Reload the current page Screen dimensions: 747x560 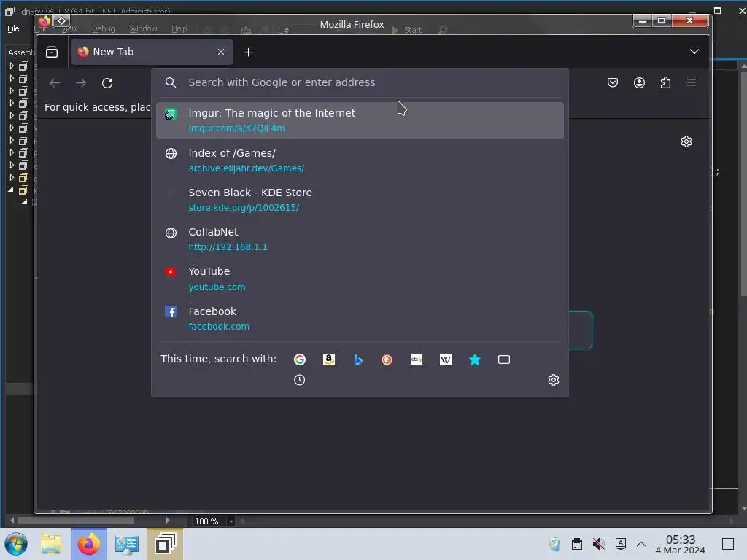coord(107,83)
